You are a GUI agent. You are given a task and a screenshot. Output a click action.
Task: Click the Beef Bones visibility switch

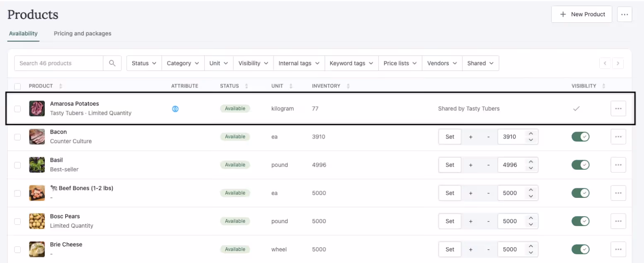coord(580,193)
